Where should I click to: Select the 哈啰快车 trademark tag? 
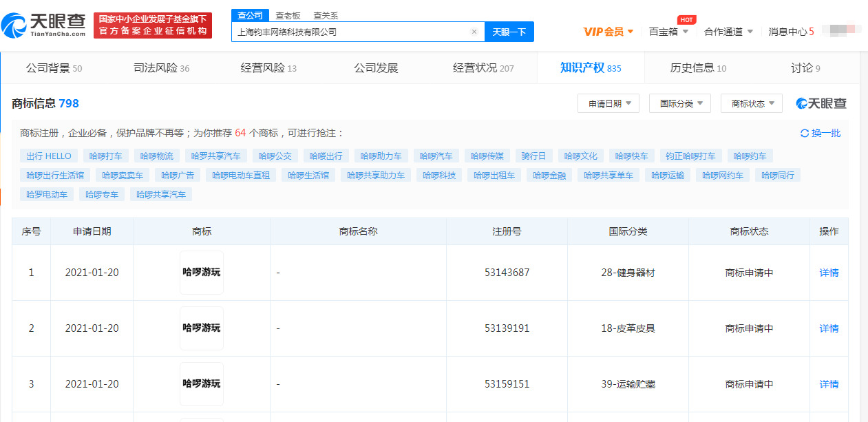(632, 156)
